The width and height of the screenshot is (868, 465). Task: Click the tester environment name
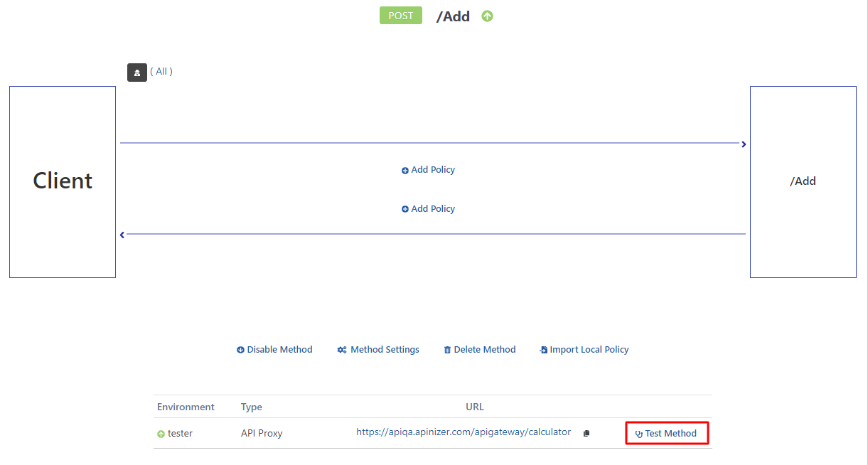click(x=180, y=433)
